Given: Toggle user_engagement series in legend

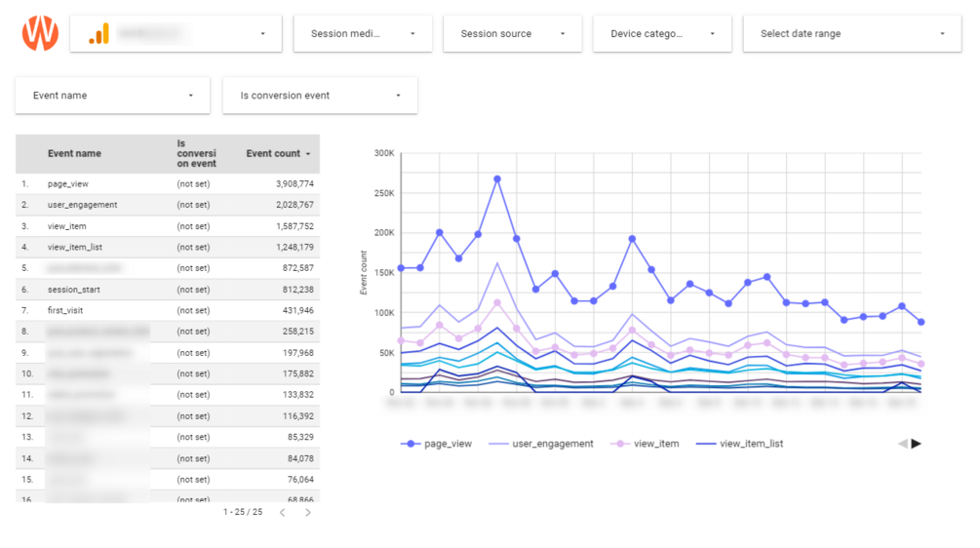Looking at the screenshot, I should click(539, 444).
